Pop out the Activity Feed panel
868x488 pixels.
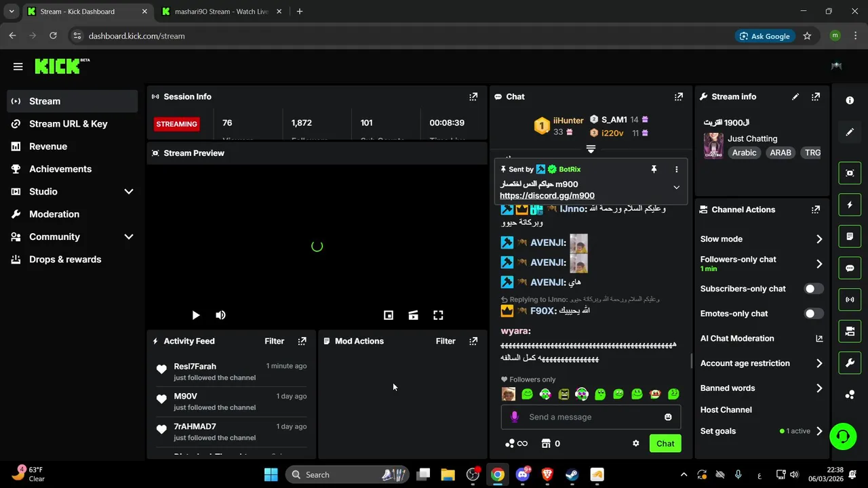[302, 341]
